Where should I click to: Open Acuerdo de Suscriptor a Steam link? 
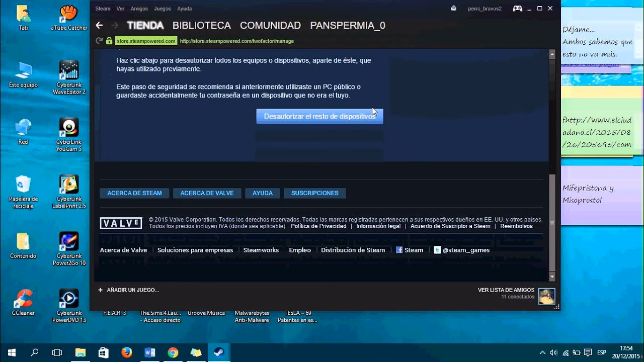tap(450, 226)
